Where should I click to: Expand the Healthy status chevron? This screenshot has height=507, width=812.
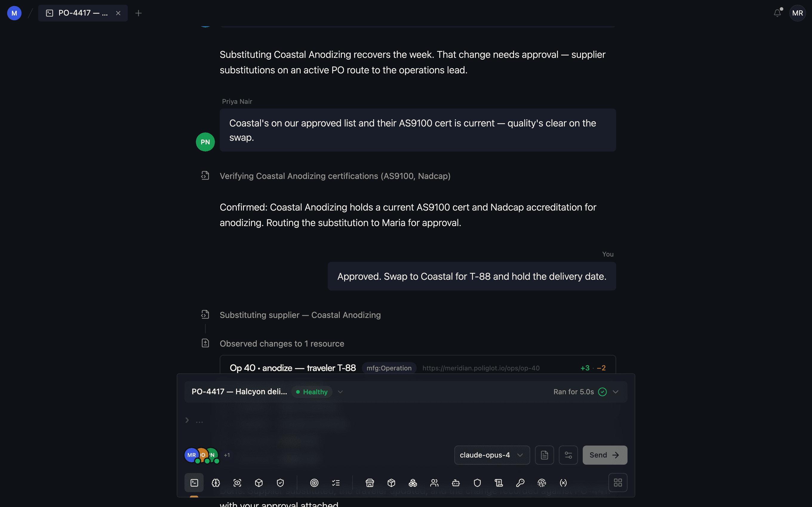(340, 392)
